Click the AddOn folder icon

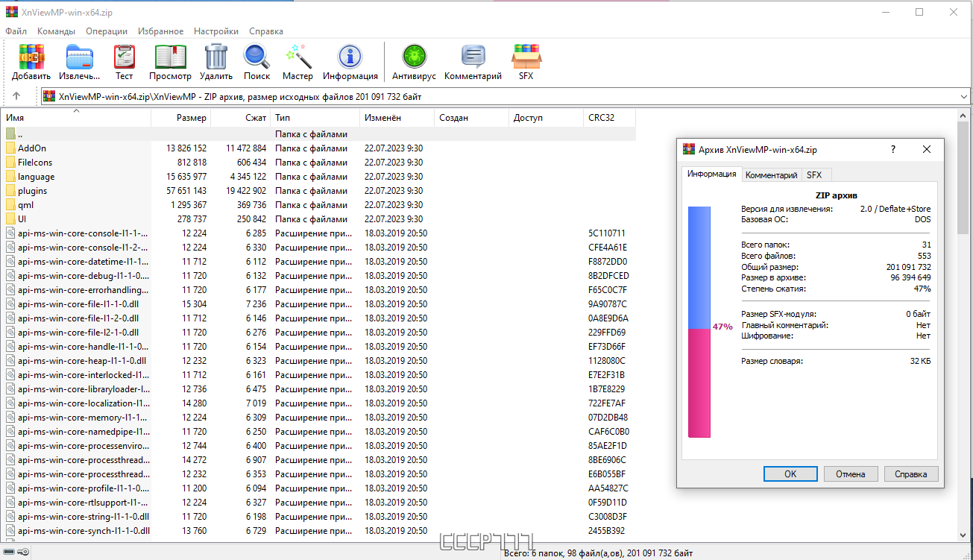coord(10,148)
